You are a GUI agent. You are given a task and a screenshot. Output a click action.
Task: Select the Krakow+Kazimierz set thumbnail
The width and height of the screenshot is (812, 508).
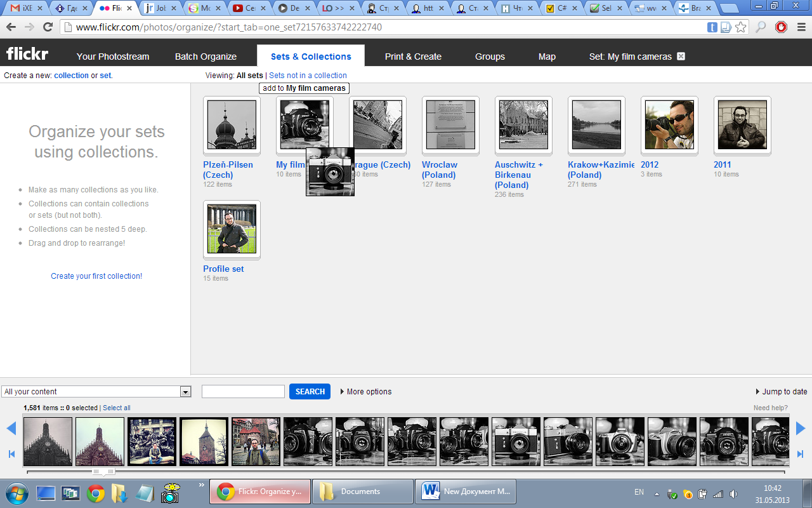point(596,125)
